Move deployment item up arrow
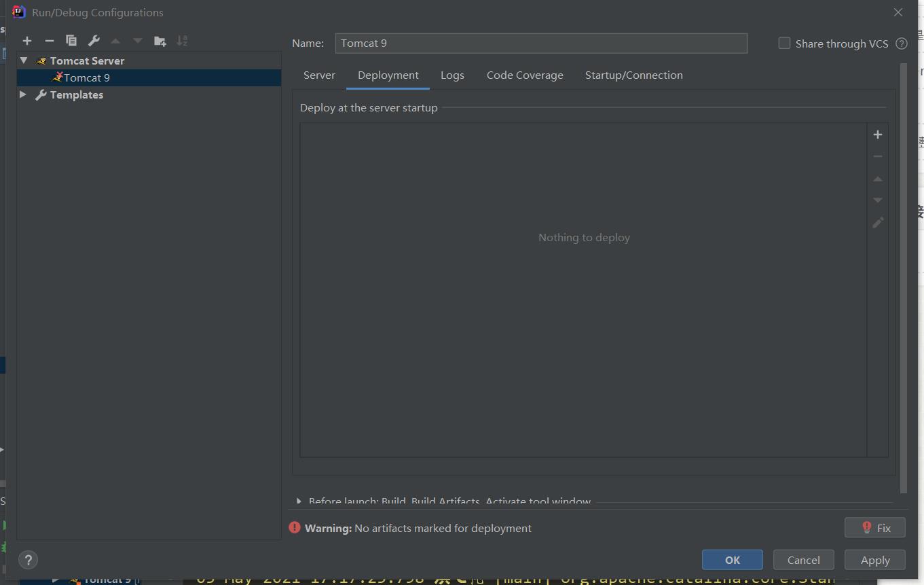Image resolution: width=924 pixels, height=585 pixels. [878, 179]
